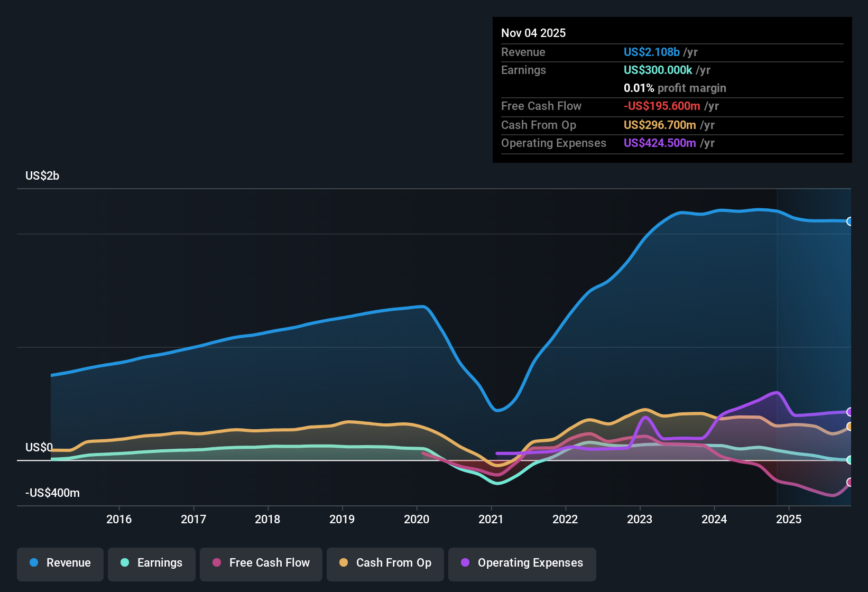Image resolution: width=868 pixels, height=592 pixels.
Task: Click the 0.01% profit margin text
Action: pyautogui.click(x=675, y=88)
